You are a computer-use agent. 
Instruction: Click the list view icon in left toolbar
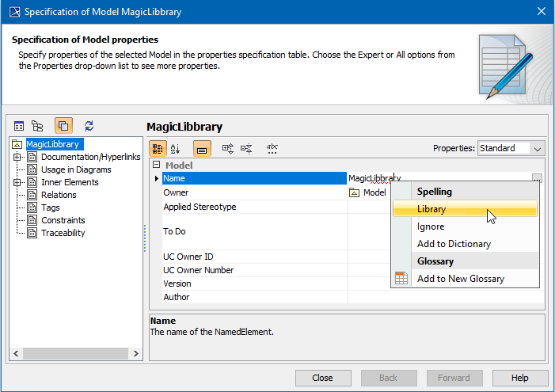pyautogui.click(x=19, y=126)
